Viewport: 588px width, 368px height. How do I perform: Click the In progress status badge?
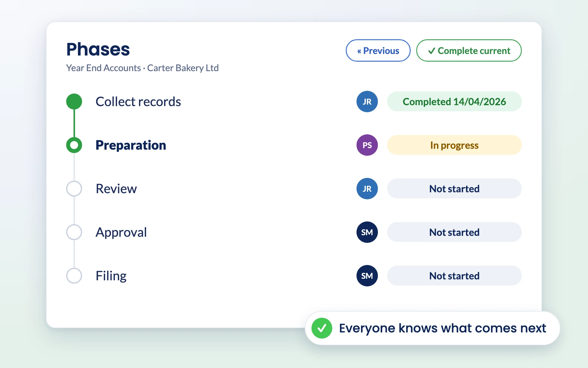(x=454, y=145)
